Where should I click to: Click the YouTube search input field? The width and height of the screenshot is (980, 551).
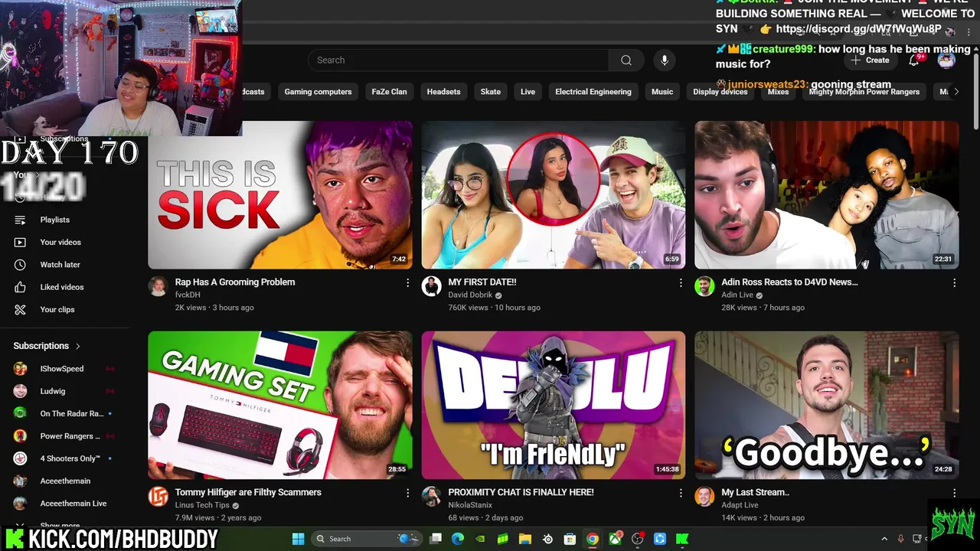point(458,60)
